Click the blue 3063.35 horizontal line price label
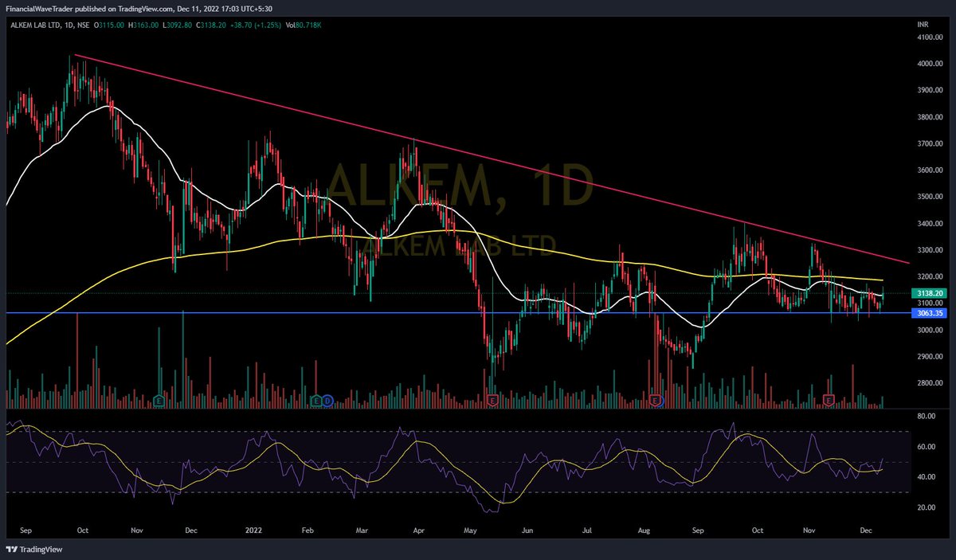 pos(930,313)
